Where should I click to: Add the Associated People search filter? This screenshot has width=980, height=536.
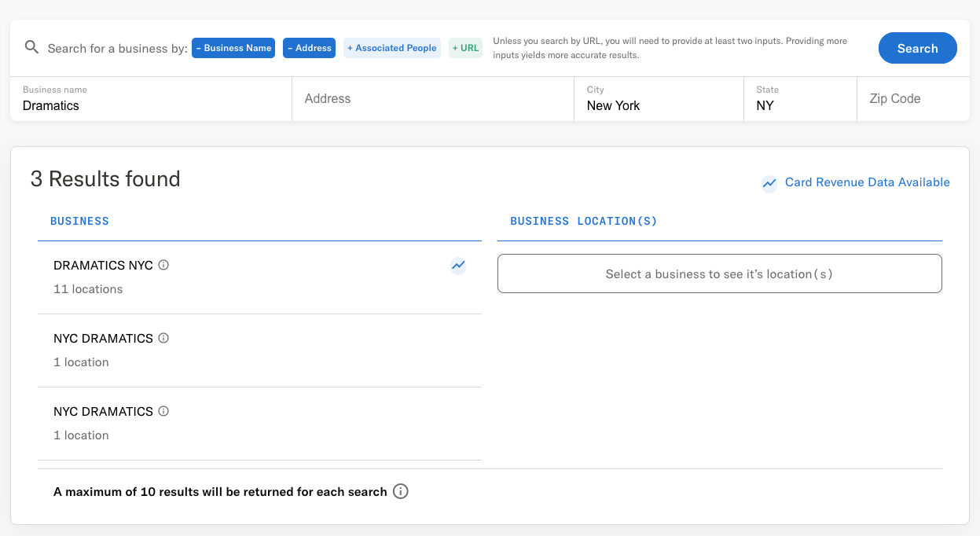pyautogui.click(x=391, y=48)
